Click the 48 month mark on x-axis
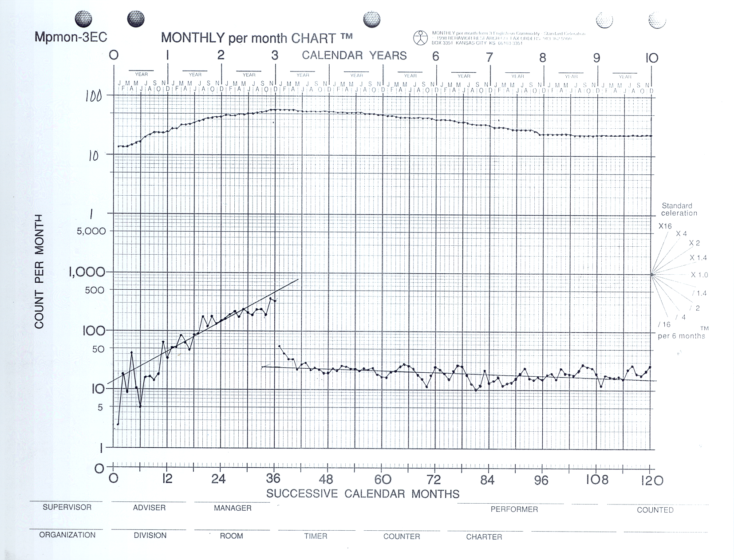Screen dimensions: 734x560 click(327, 479)
